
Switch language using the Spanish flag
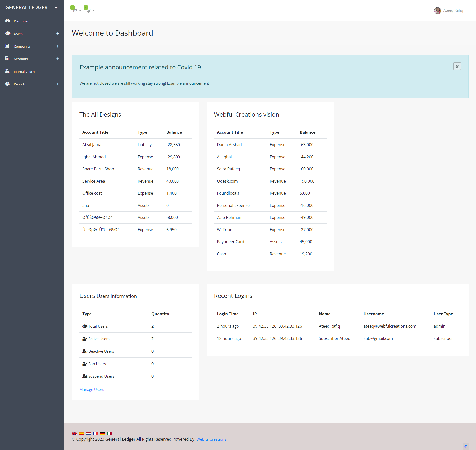[x=81, y=433]
